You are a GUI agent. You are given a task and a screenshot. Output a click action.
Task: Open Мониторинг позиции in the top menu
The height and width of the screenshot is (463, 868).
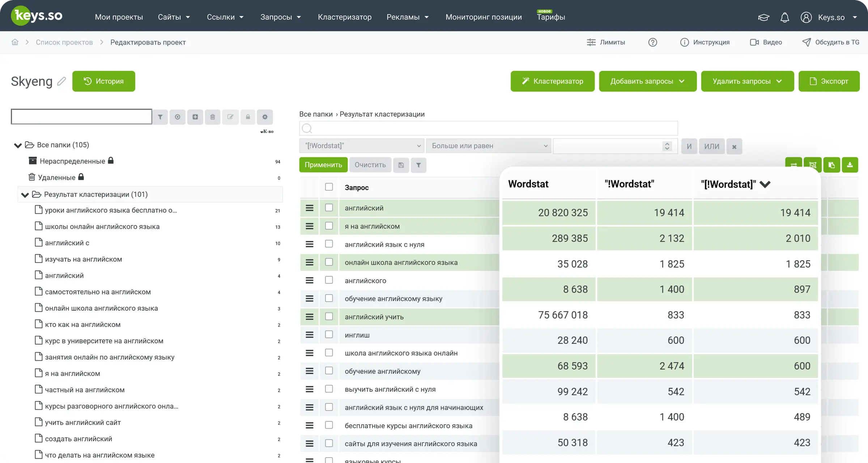tap(484, 17)
